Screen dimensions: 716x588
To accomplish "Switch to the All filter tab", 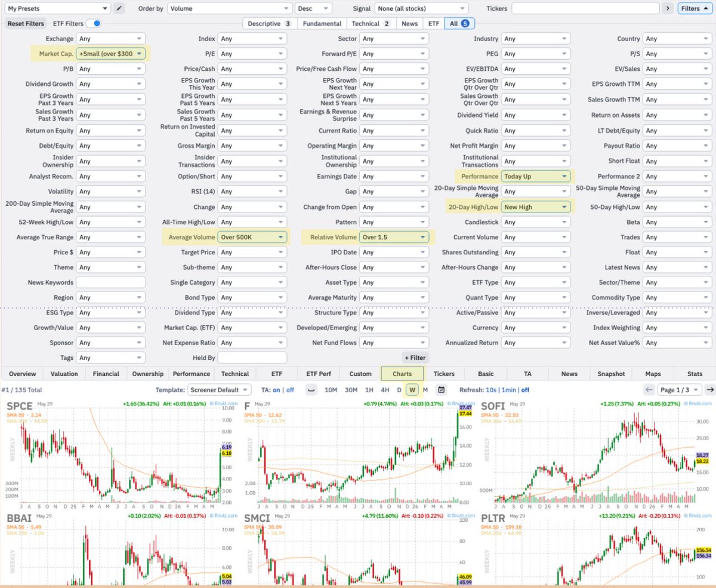I will pos(459,23).
